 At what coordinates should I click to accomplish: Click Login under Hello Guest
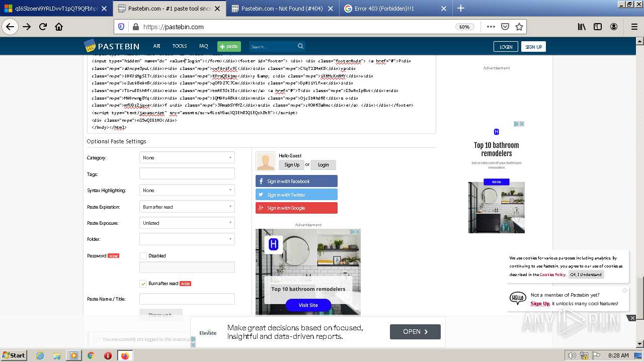coord(323,164)
